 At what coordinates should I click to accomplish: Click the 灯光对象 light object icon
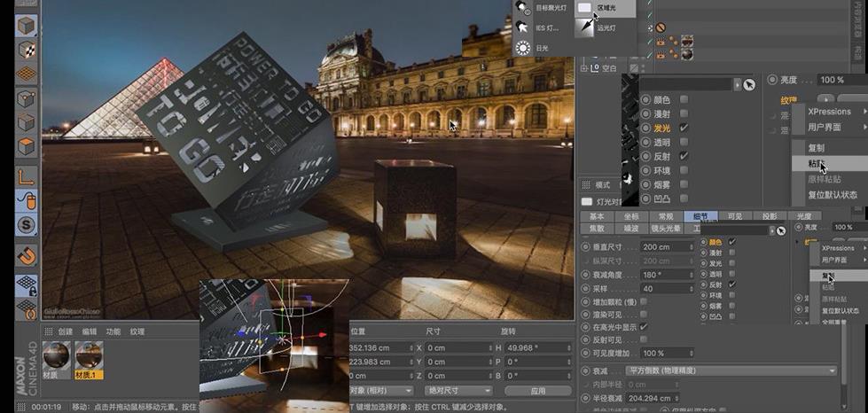click(x=586, y=201)
